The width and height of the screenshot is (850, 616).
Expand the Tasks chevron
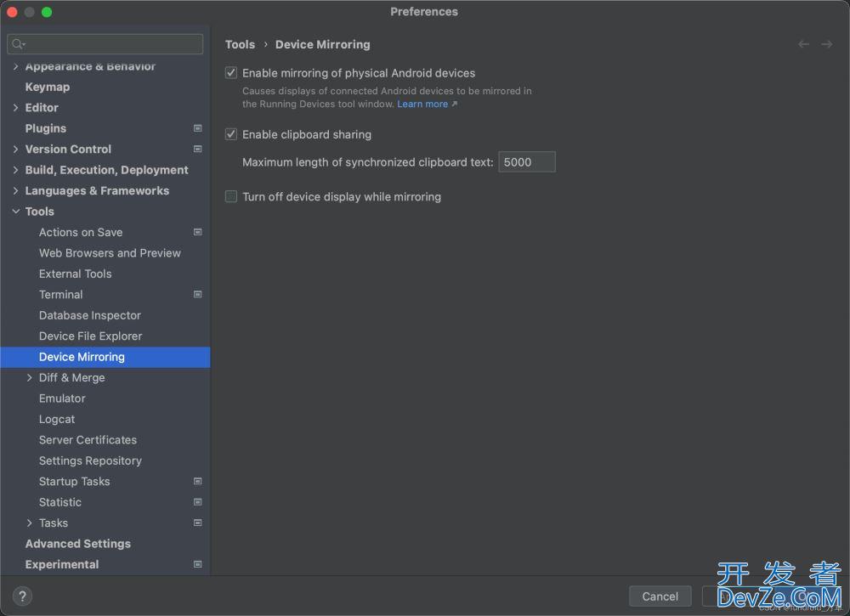29,523
